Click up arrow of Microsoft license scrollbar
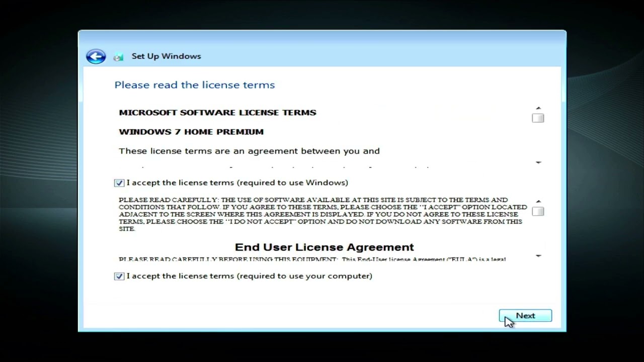The height and width of the screenshot is (362, 644). [538, 108]
